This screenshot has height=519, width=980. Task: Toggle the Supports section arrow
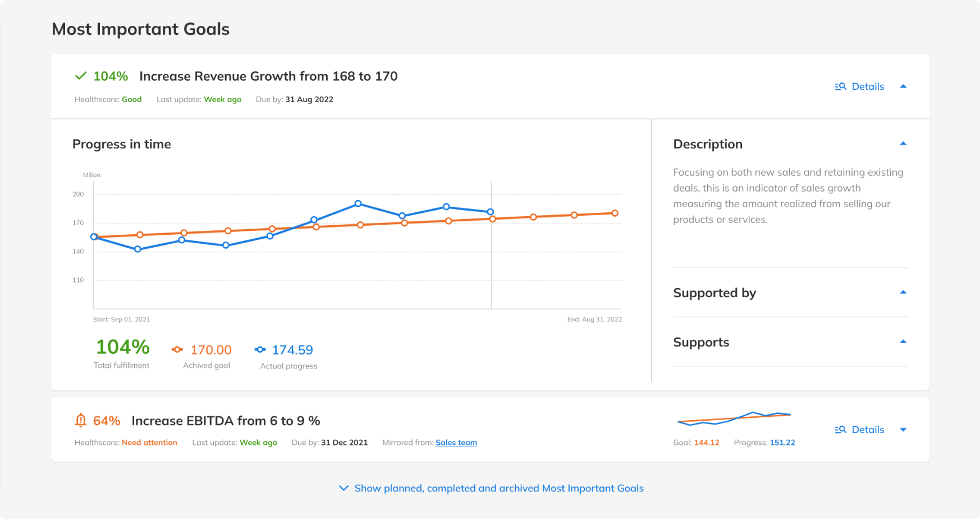(x=903, y=342)
